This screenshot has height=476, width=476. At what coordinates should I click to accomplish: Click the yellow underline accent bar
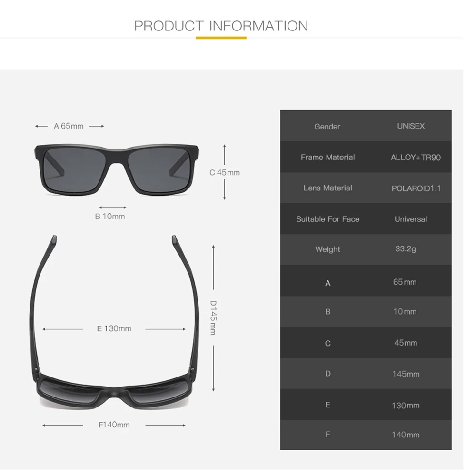[221, 38]
